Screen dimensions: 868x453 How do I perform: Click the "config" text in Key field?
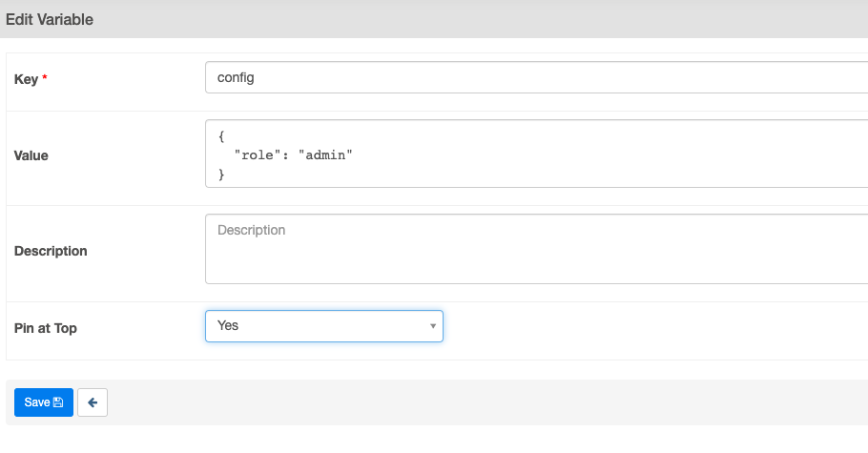tap(236, 78)
